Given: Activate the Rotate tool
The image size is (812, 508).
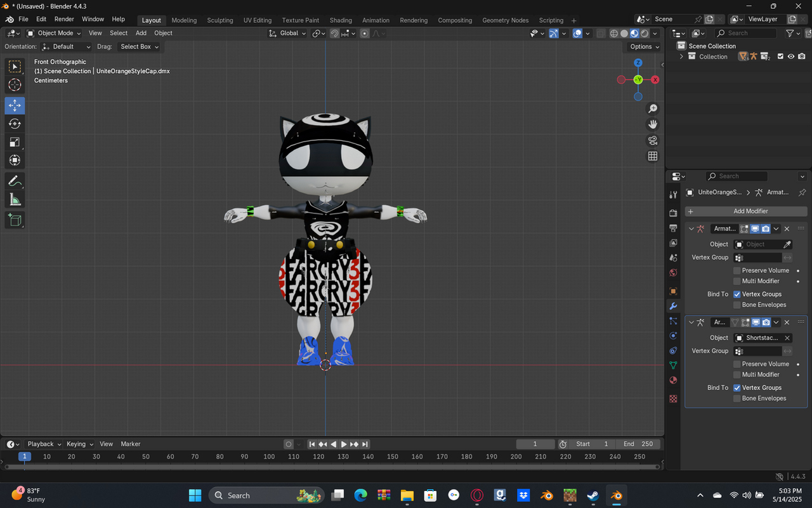Looking at the screenshot, I should tap(15, 124).
